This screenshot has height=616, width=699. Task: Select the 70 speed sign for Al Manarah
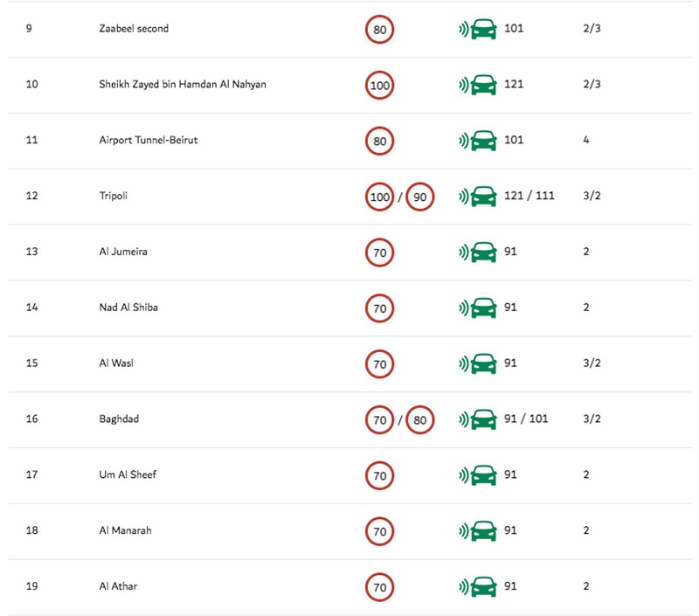379,531
